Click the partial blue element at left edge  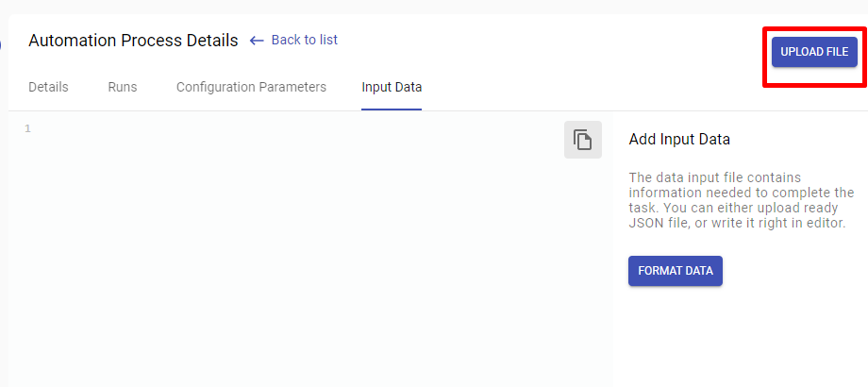point(1,43)
